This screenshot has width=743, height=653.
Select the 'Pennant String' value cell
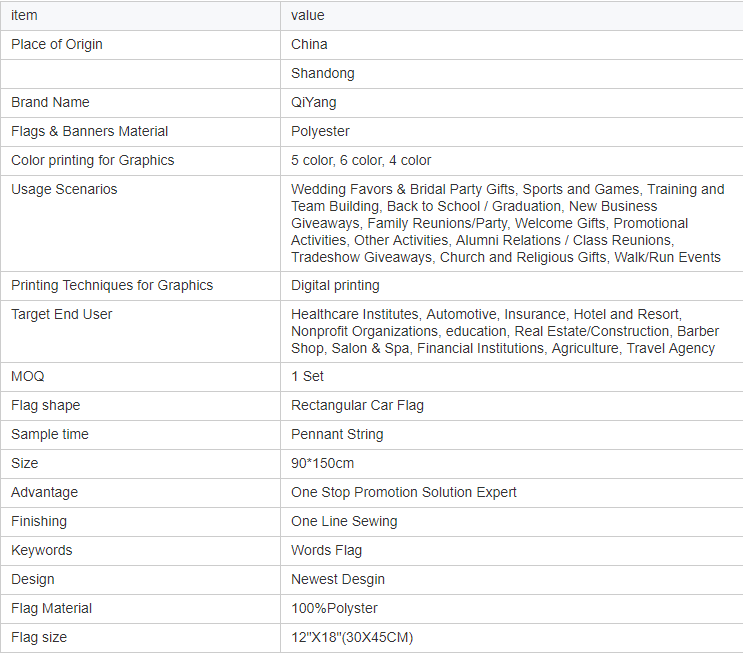[x=337, y=434]
